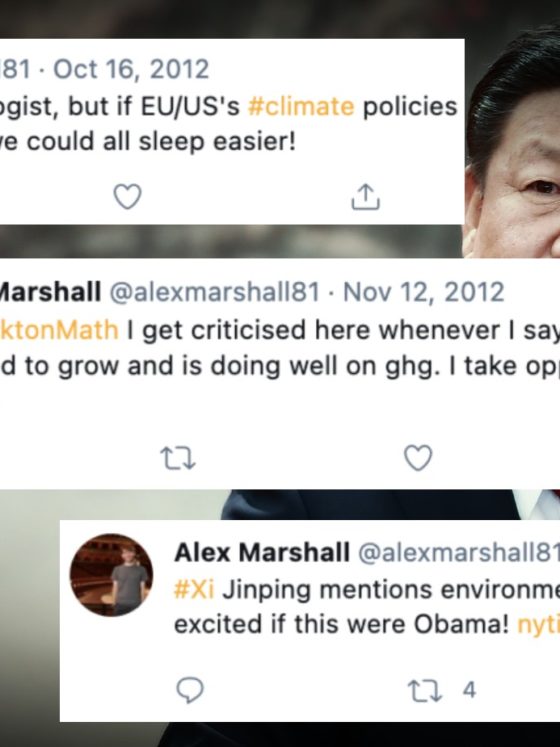Open @alexmarshall81 handle in the bottom tweet
This screenshot has width=560, height=747.
pyautogui.click(x=458, y=552)
